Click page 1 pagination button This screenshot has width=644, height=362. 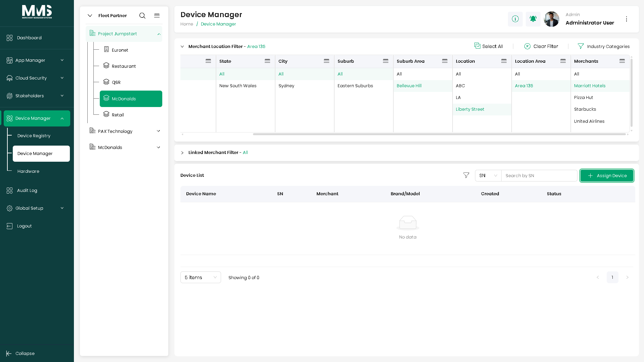[x=612, y=277]
